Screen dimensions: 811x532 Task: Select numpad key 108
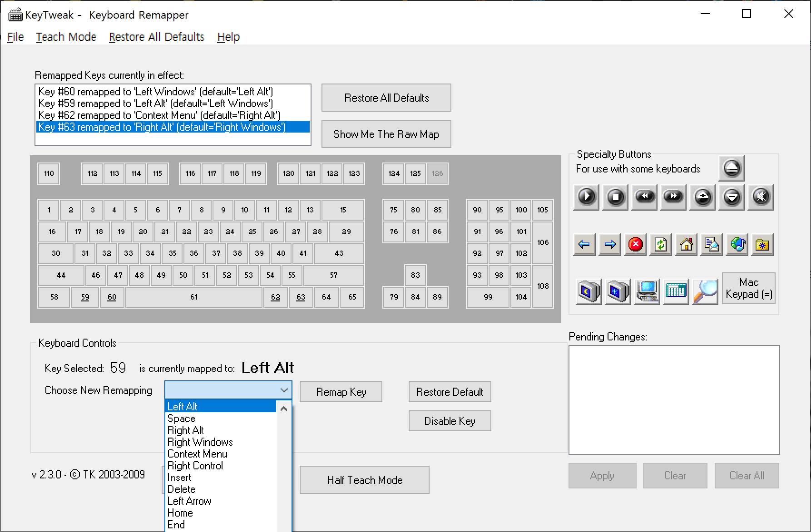coord(543,286)
